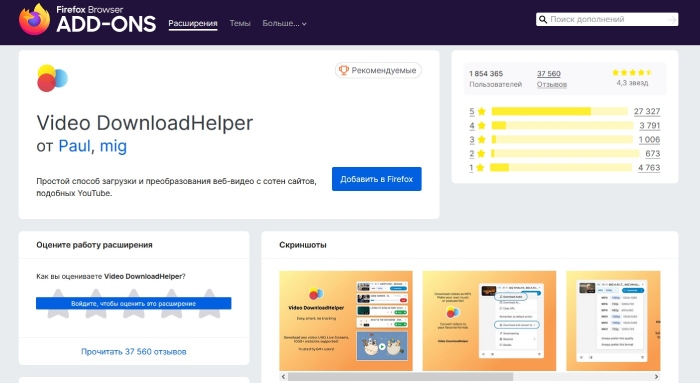Screen dimensions: 700x383
Task: Click the Добавить в Firefox button
Action: [376, 179]
